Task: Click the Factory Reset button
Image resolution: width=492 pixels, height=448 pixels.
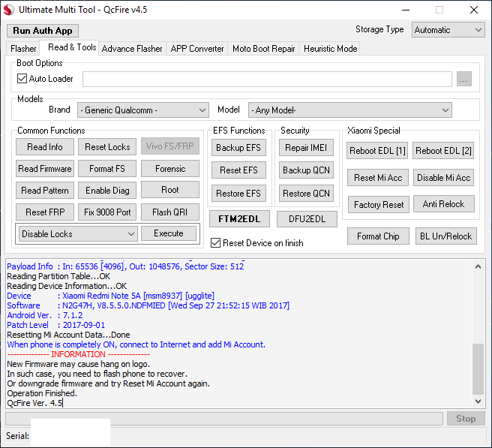Action: [379, 205]
